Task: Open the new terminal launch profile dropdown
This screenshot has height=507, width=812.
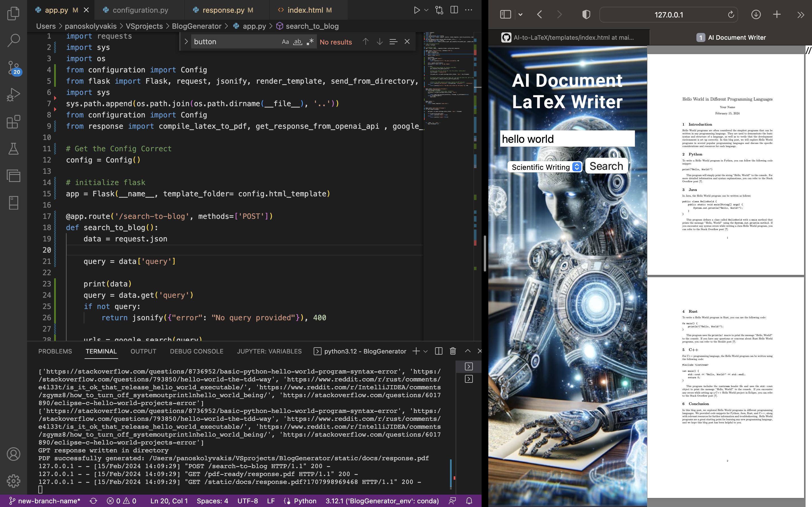Action: click(426, 351)
